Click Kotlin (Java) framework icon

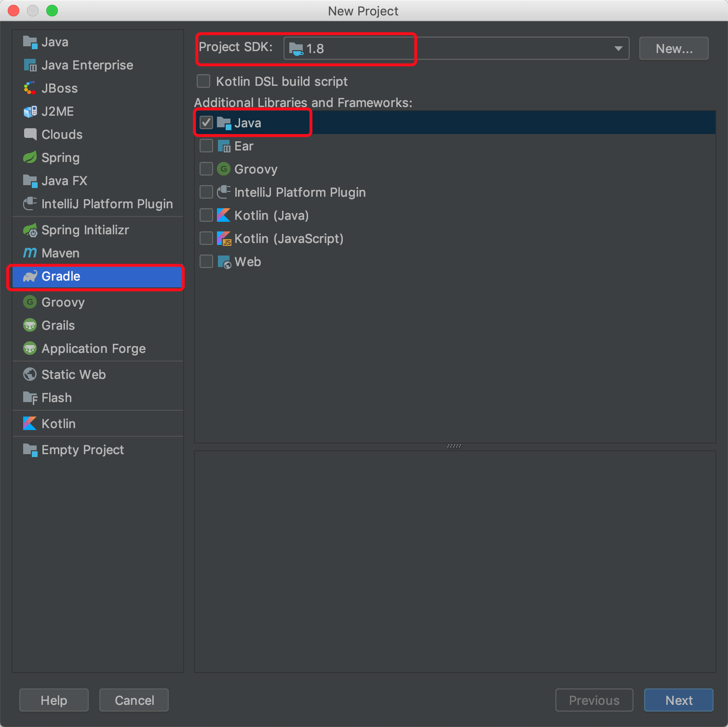(224, 215)
